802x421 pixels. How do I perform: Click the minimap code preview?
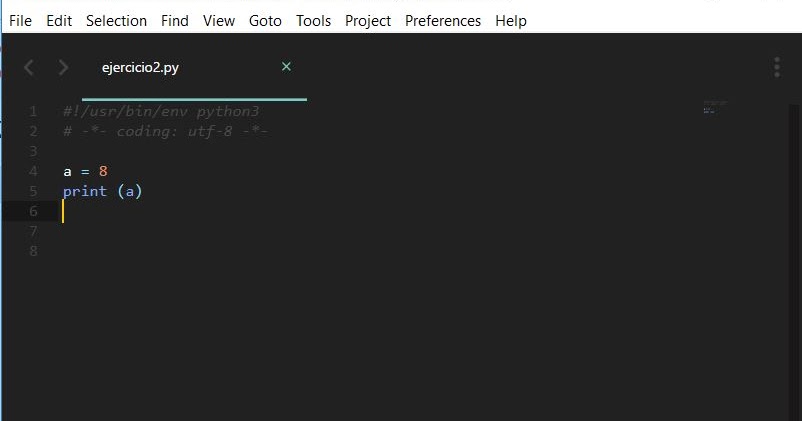point(714,106)
